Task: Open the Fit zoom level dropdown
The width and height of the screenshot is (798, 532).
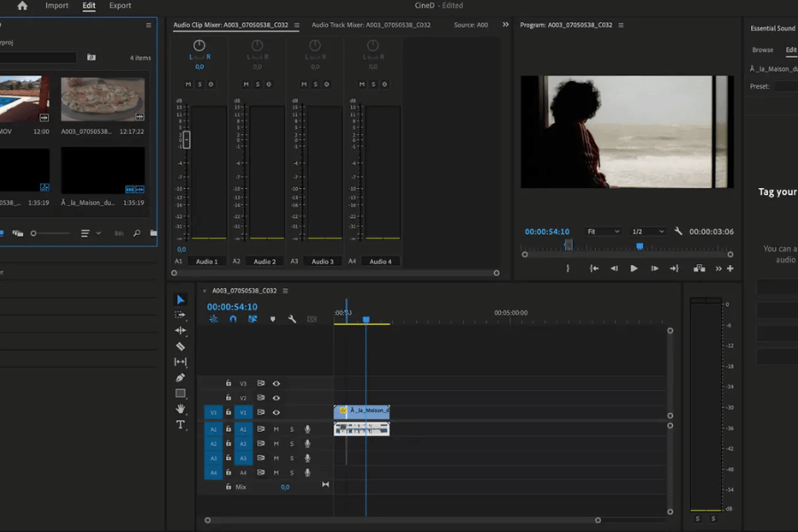Action: [604, 231]
